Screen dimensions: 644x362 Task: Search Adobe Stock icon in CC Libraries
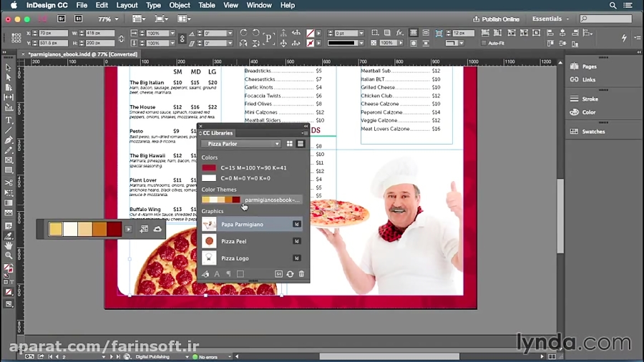tap(278, 274)
